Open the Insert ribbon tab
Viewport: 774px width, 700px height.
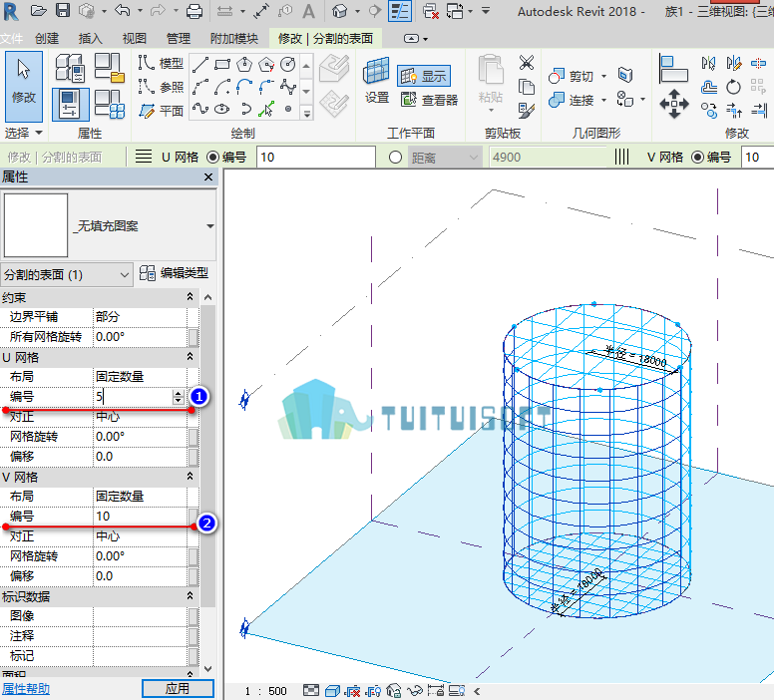(91, 38)
